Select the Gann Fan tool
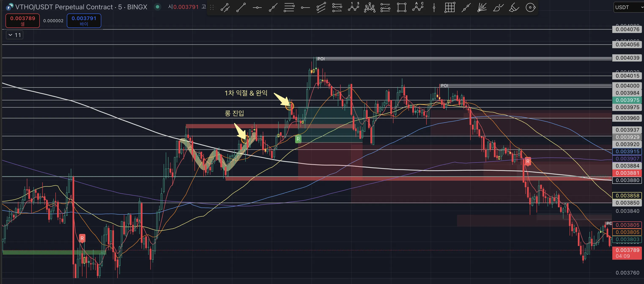Image resolution: width=644 pixels, height=284 pixels. (x=482, y=7)
